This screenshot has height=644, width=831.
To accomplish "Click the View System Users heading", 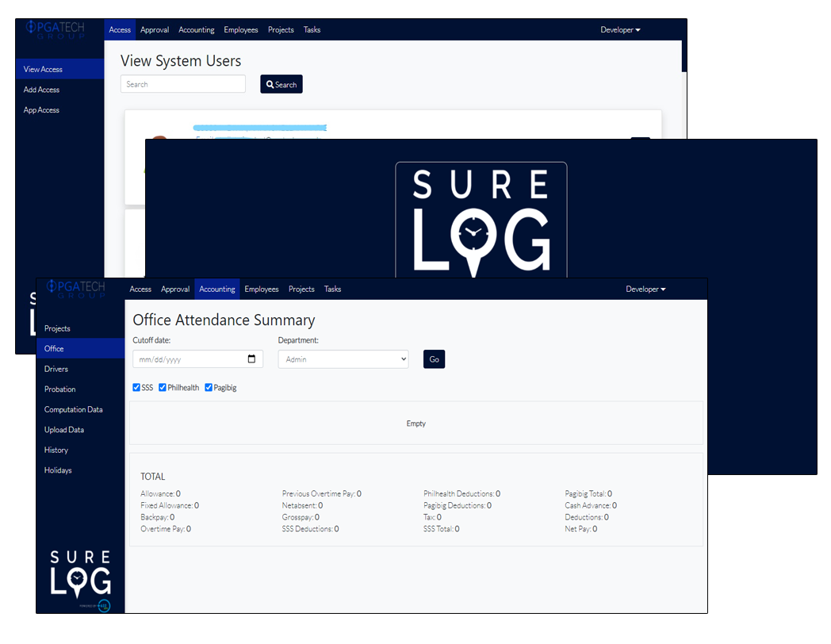I will (x=181, y=61).
